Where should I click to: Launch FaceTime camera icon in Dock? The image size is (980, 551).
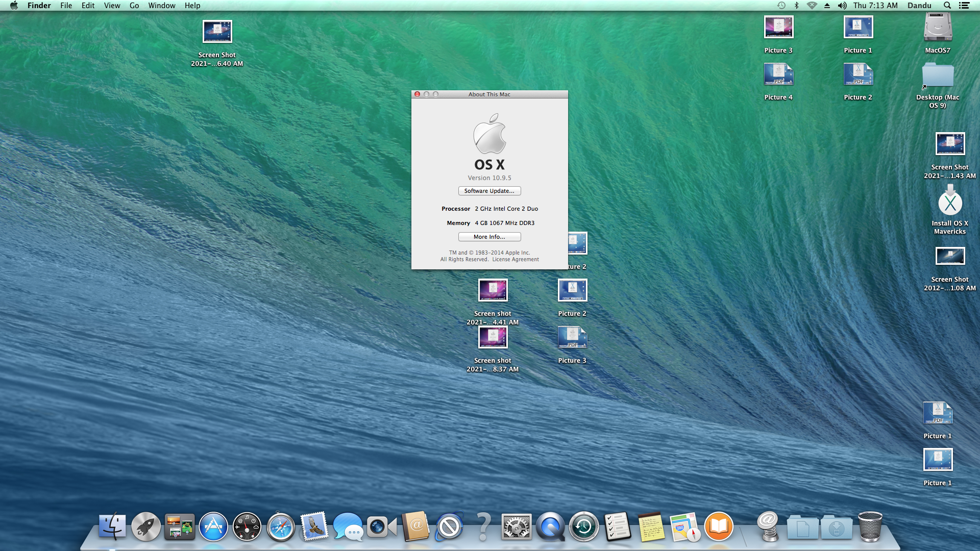[x=382, y=527]
